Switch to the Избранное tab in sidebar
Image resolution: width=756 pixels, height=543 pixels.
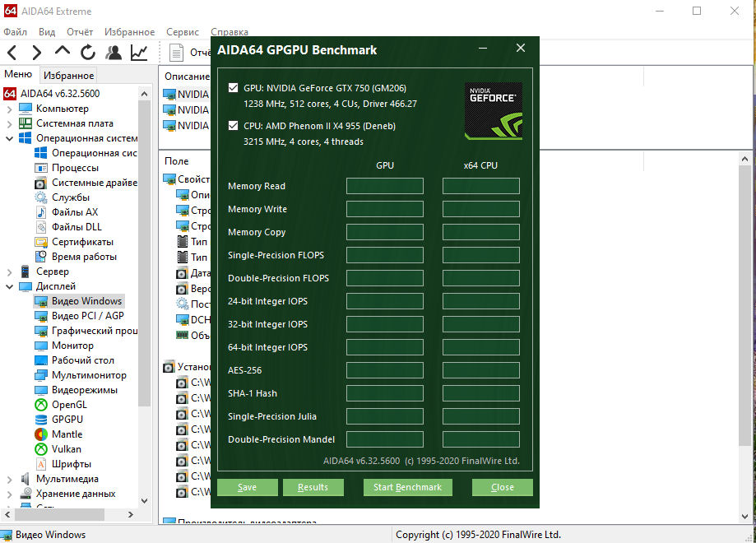pyautogui.click(x=68, y=75)
